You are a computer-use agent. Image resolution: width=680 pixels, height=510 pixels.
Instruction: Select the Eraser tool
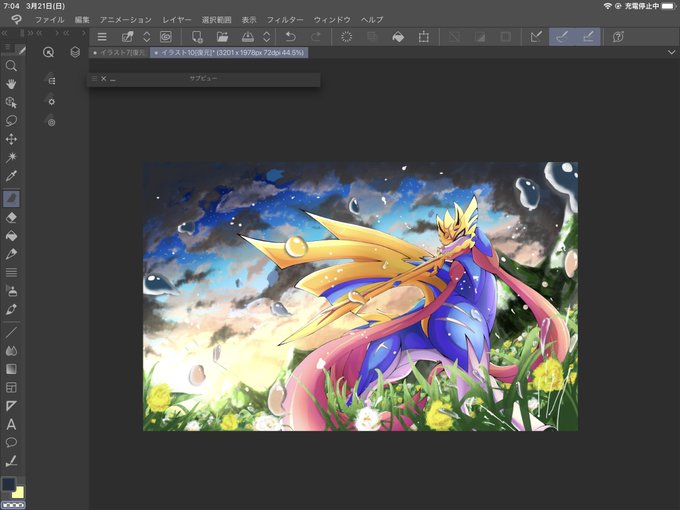[11, 217]
